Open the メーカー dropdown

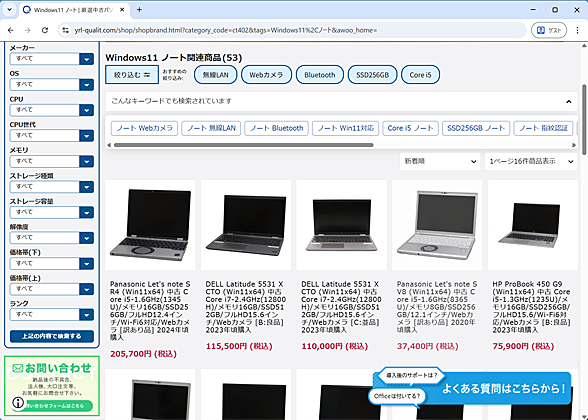52,59
